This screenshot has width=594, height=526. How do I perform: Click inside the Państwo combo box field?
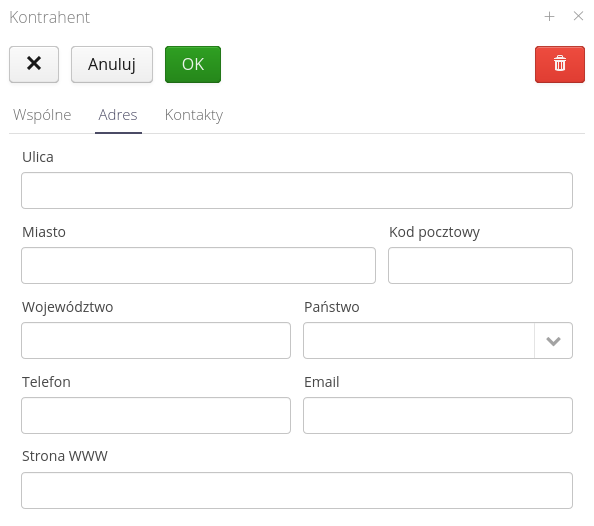[x=419, y=340]
